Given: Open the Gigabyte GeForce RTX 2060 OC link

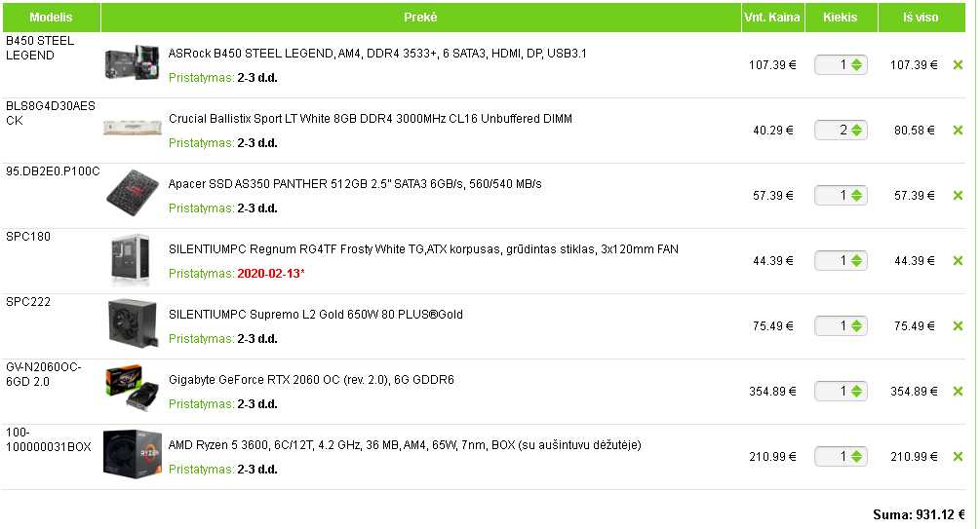Looking at the screenshot, I should click(311, 380).
